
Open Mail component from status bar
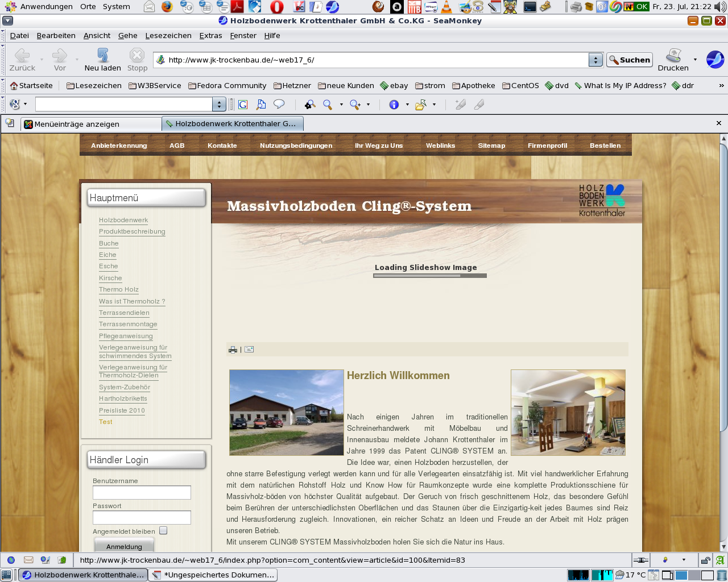click(x=28, y=560)
